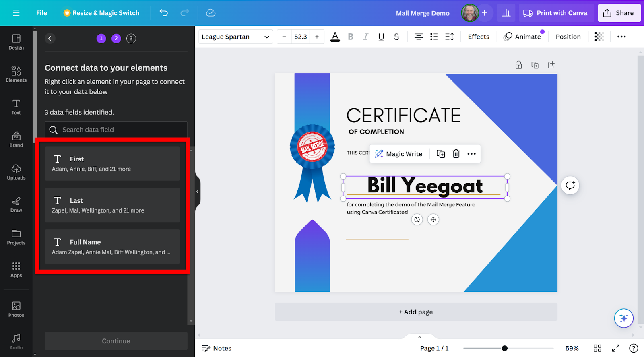Screen dimensions: 644x357
Task: Toggle bulleted list formatting
Action: [x=434, y=37]
